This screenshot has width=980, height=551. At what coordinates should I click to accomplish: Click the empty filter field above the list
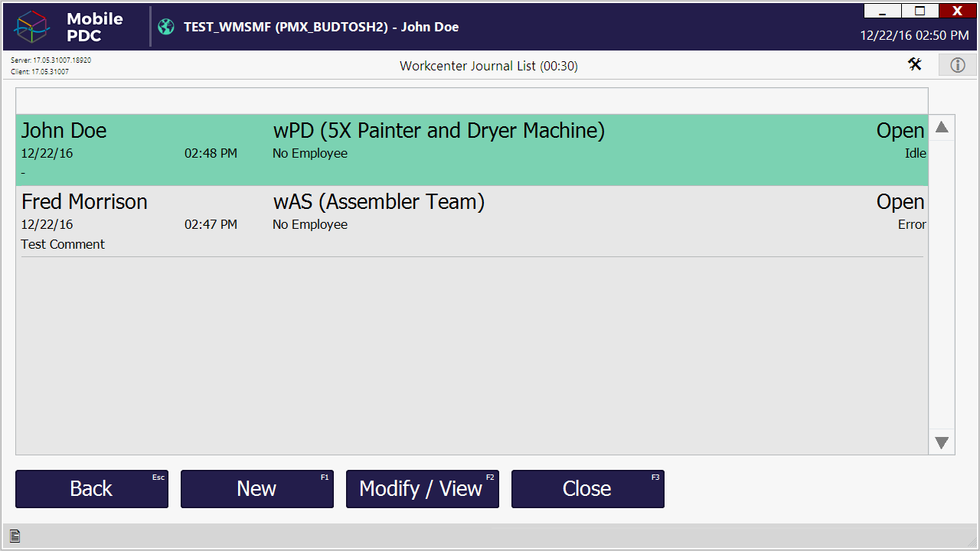click(471, 101)
